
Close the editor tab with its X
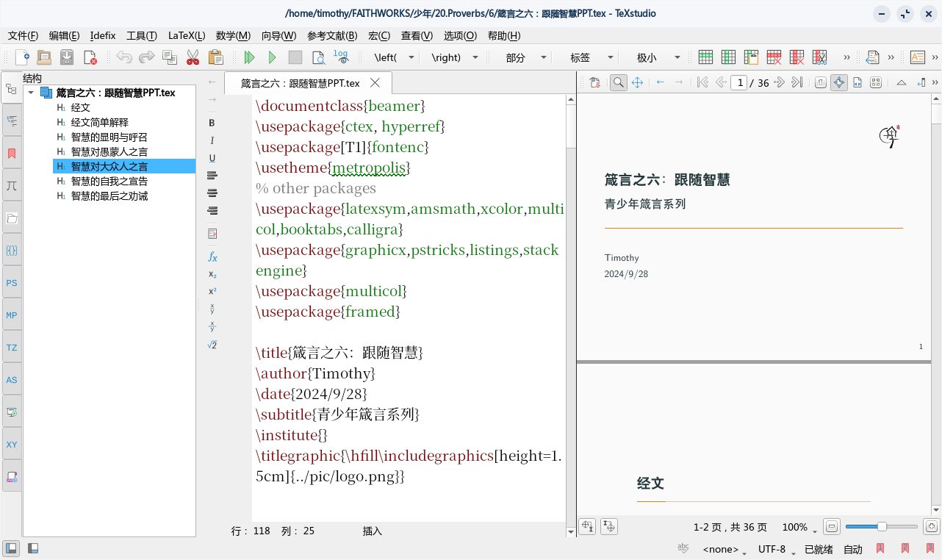coord(375,83)
